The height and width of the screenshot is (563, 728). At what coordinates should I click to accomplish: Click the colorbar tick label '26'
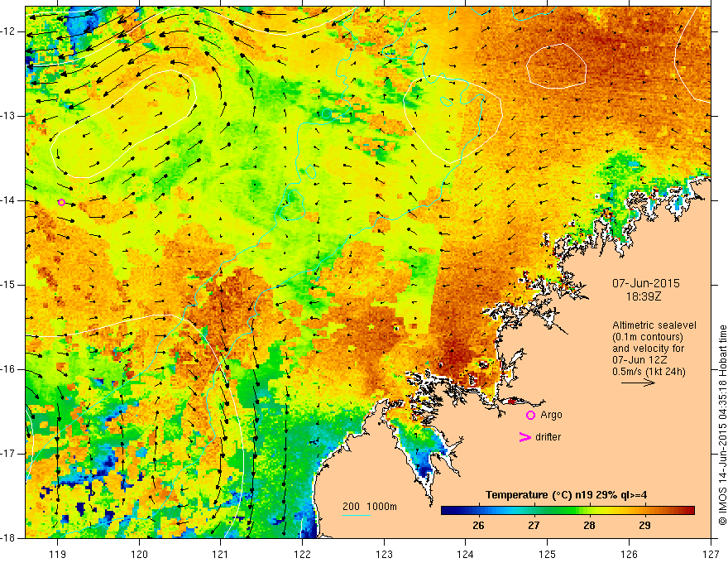[x=478, y=526]
